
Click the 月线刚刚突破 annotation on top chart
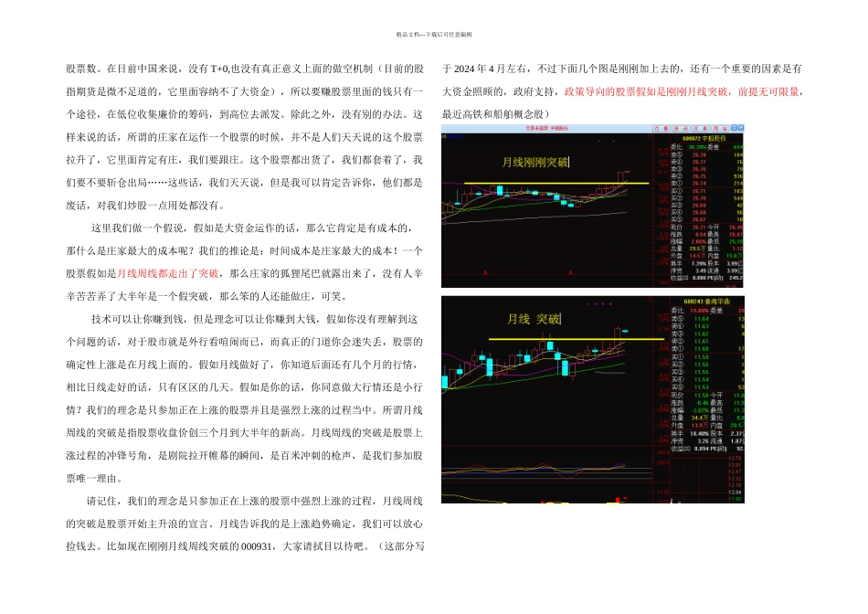click(x=535, y=163)
